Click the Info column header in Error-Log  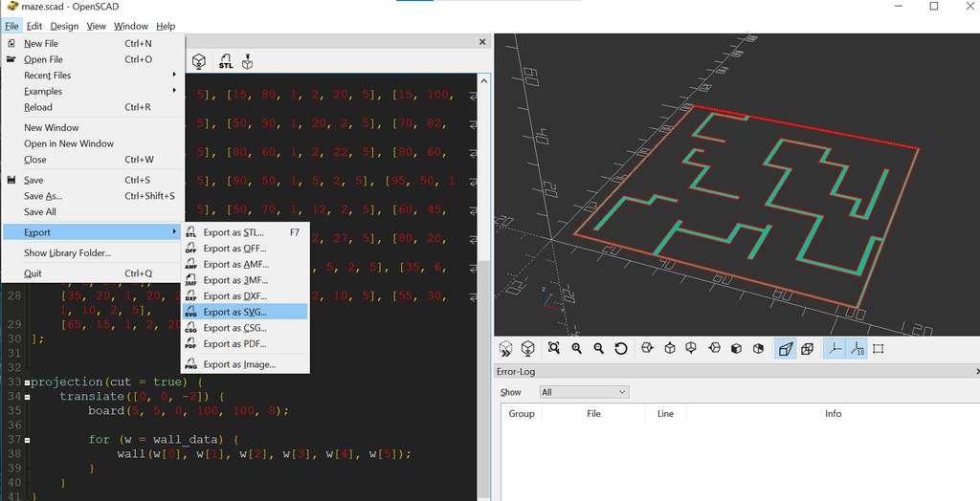(x=834, y=414)
